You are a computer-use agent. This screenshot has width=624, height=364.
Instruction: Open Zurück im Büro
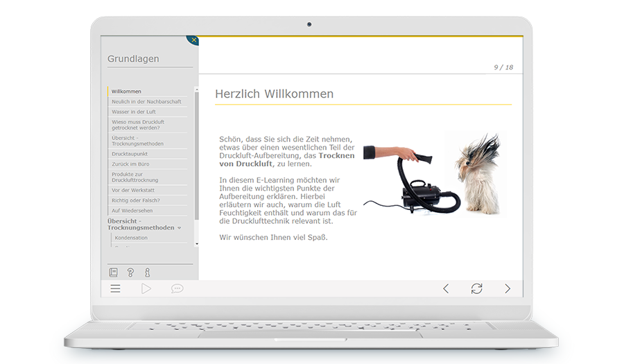[148, 164]
